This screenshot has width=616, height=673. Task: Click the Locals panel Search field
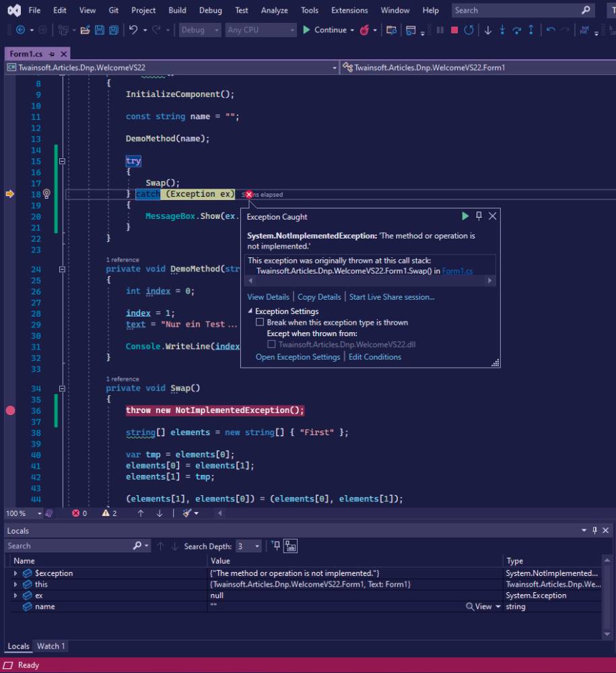tap(69, 546)
